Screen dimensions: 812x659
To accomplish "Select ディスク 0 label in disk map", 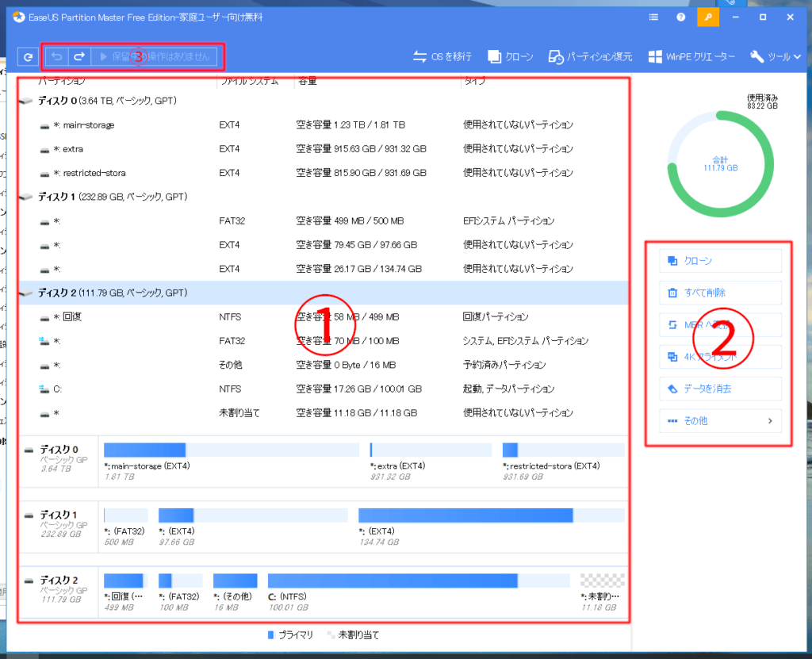I will (x=59, y=450).
